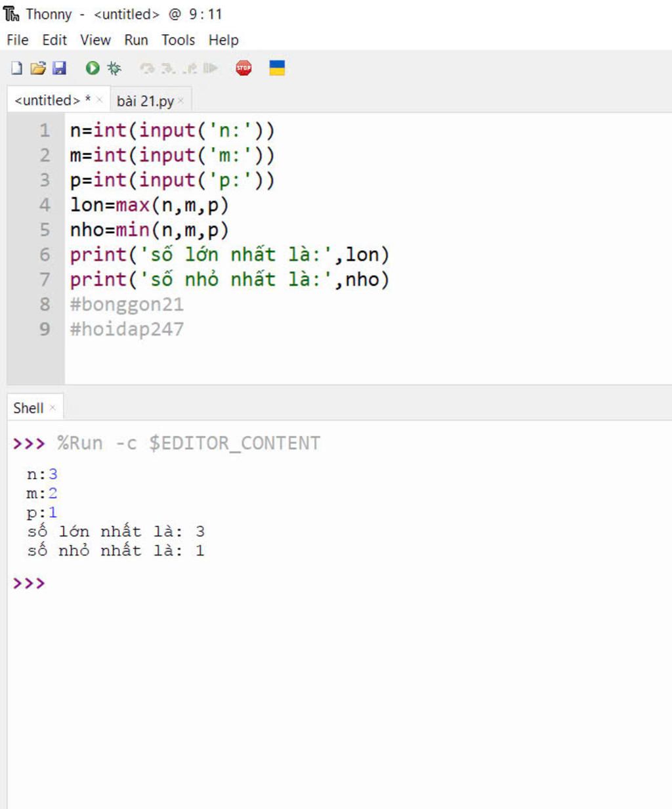Image resolution: width=672 pixels, height=809 pixels.
Task: Click code line n=int(input('n:'))
Action: point(172,130)
